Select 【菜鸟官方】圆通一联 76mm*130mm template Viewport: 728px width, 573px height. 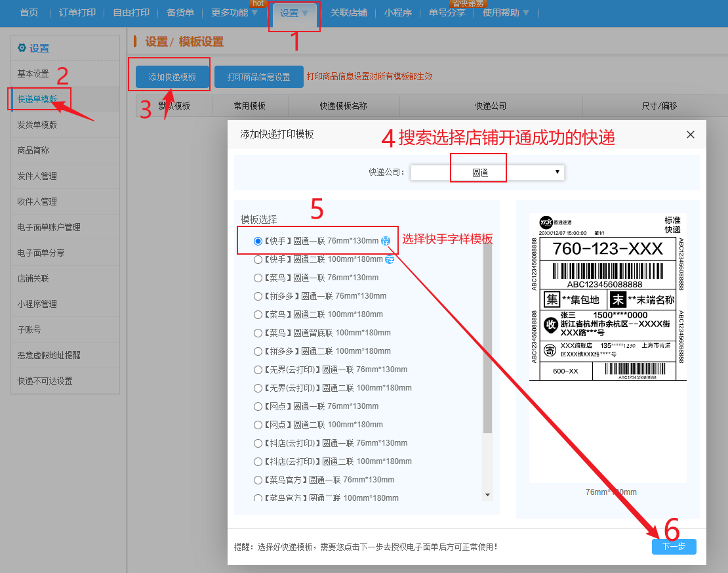coord(258,480)
